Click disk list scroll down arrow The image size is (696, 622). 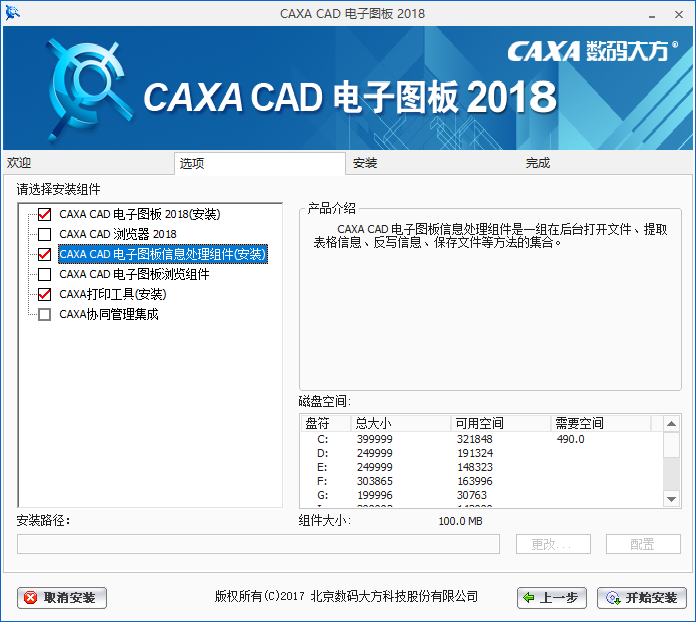[x=672, y=499]
